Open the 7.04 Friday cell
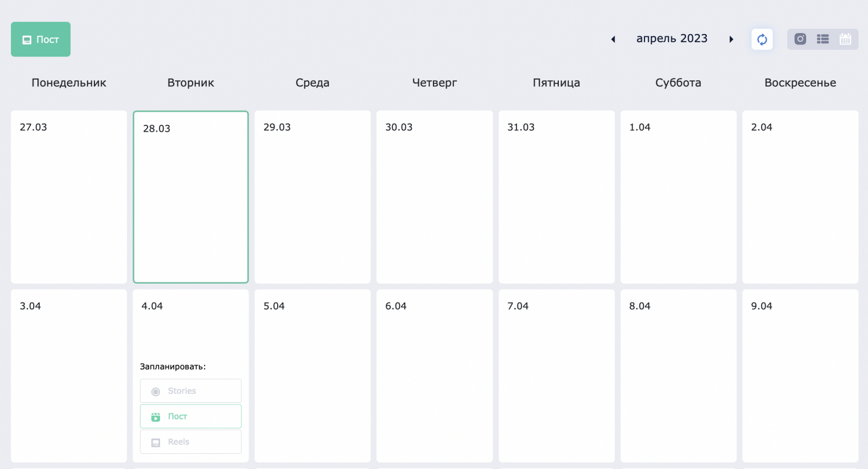Screen dimensions: 868x469 557,376
